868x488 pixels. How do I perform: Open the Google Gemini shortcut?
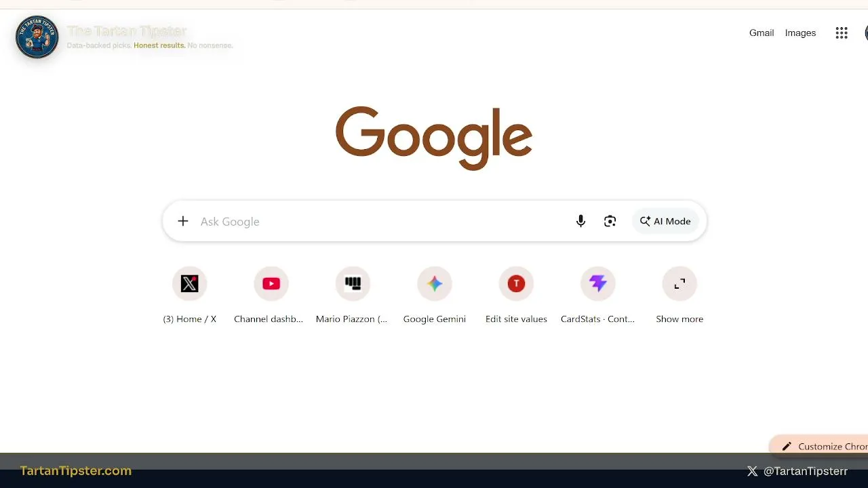[x=435, y=283]
